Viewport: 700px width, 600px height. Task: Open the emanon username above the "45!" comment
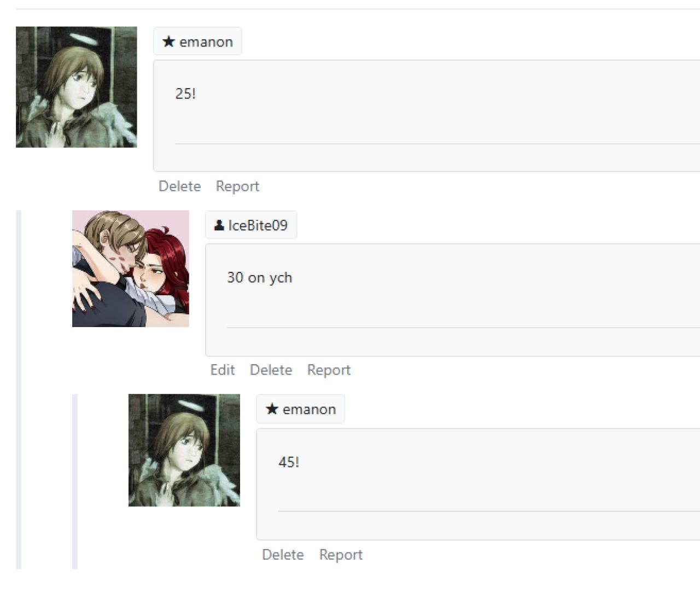310,409
